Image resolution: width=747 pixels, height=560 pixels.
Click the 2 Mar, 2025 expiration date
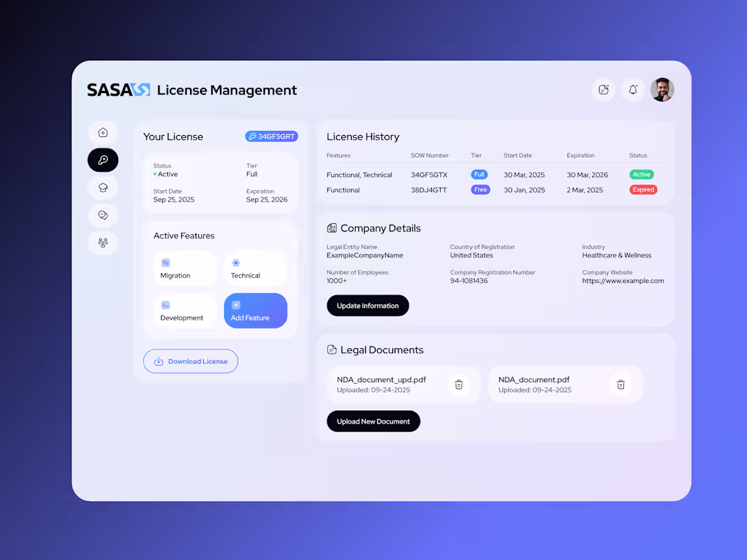[x=585, y=190]
